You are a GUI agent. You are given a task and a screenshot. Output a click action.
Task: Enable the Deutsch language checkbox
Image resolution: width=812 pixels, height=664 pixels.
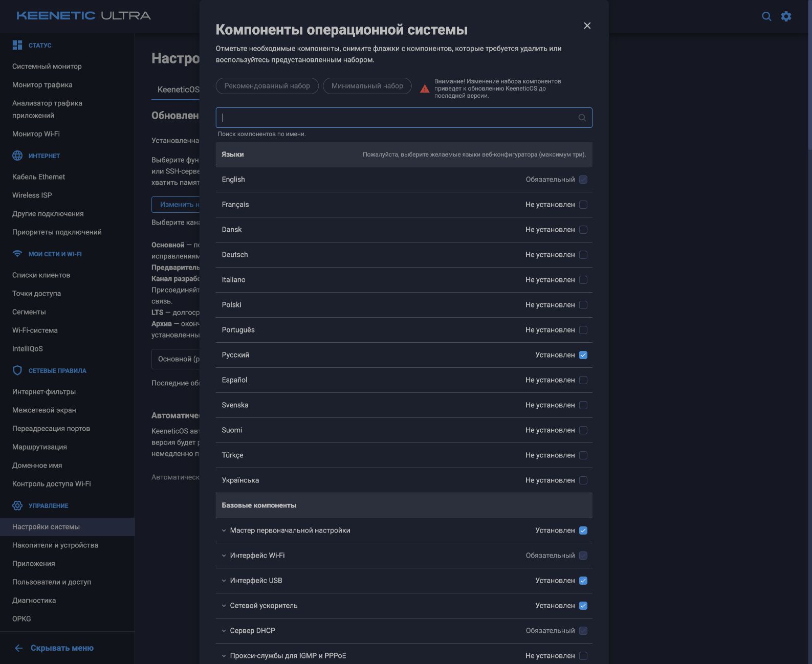point(583,255)
